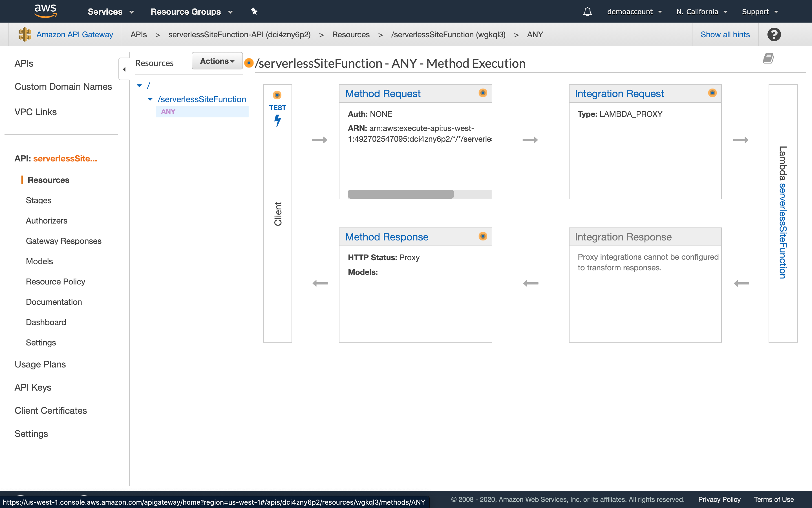Open the Support dropdown menu

tap(760, 12)
